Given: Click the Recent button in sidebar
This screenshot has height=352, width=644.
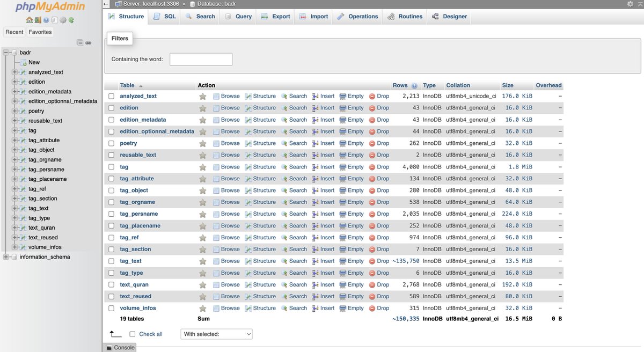Looking at the screenshot, I should 14,32.
